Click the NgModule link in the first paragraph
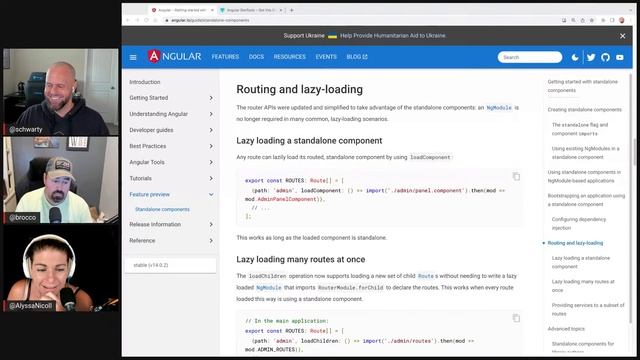Image resolution: width=640 pixels, height=360 pixels. tap(499, 108)
